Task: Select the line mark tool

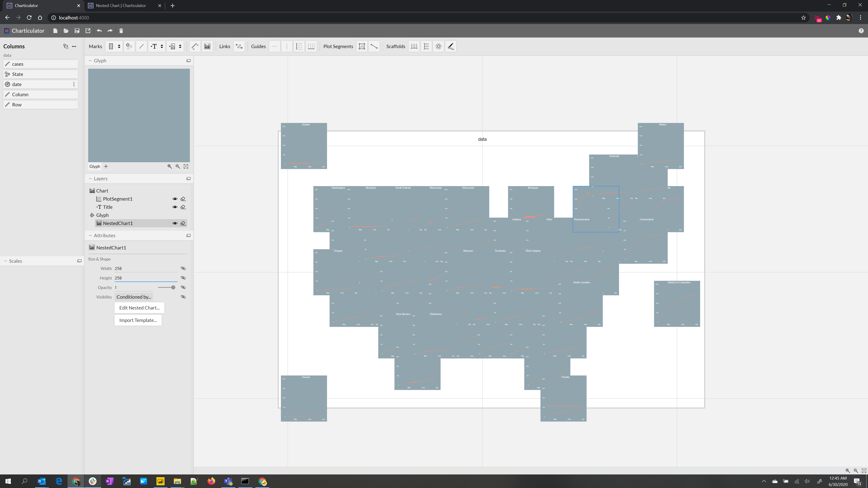Action: click(x=142, y=47)
